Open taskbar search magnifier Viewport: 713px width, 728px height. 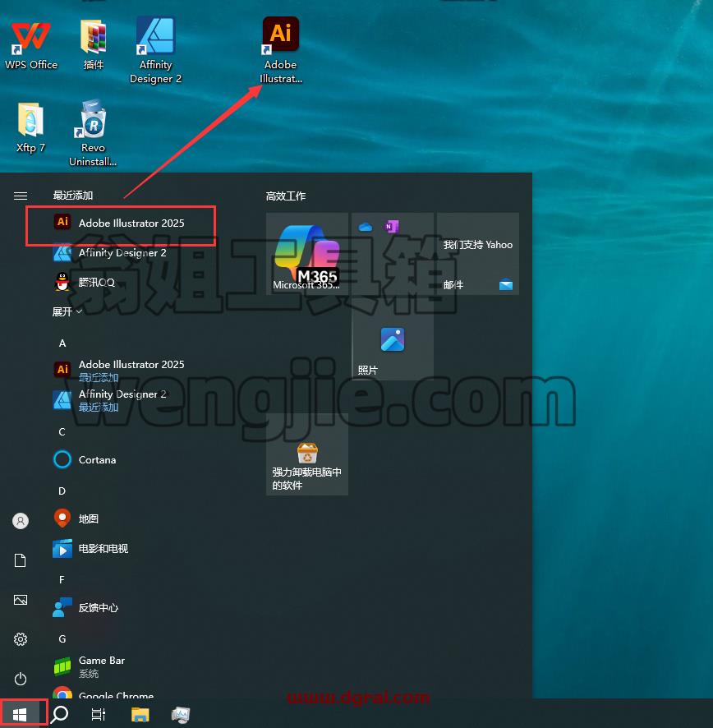tap(59, 714)
